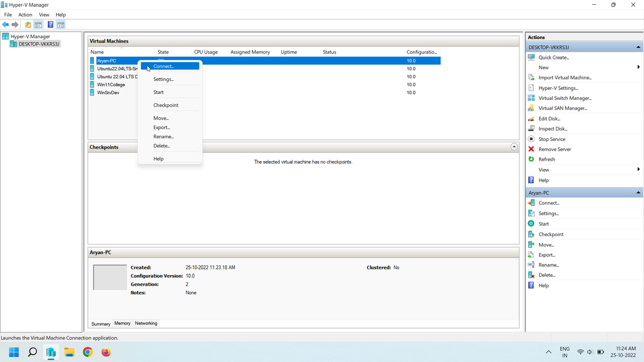Click the red Remove Server icon
The width and height of the screenshot is (644, 362).
click(x=531, y=149)
